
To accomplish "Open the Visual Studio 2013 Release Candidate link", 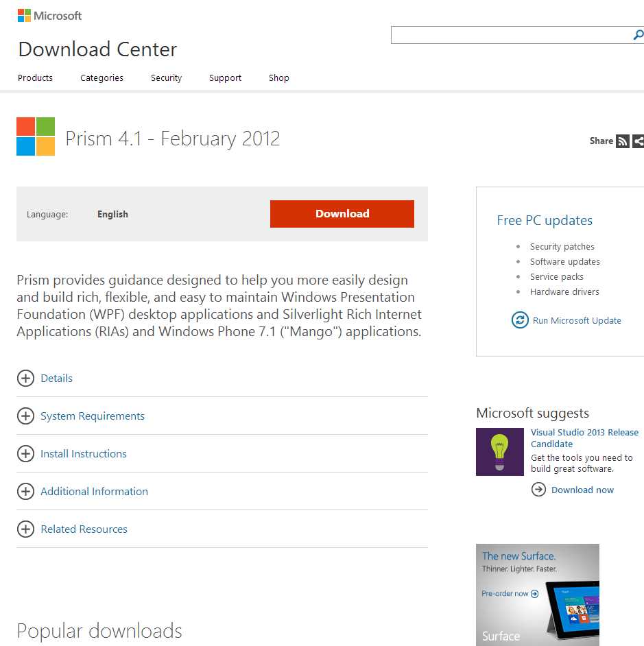I will coord(584,438).
